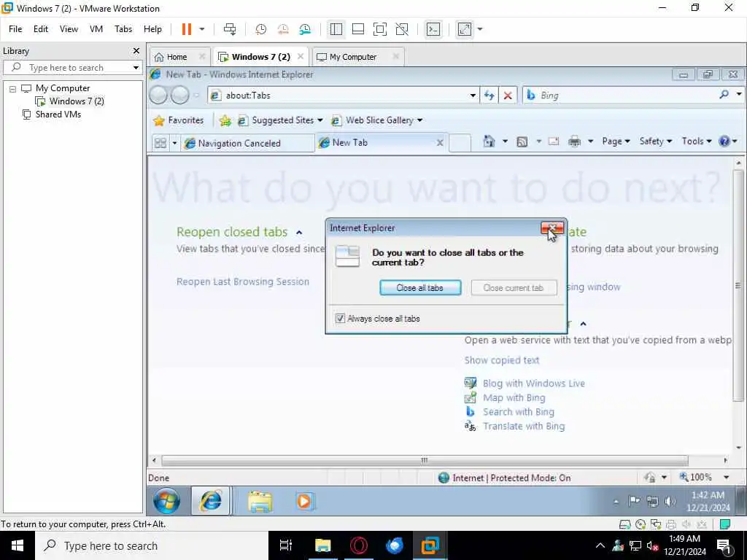Take a snapshot of this virtual machine
The height and width of the screenshot is (560, 747).
click(260, 29)
